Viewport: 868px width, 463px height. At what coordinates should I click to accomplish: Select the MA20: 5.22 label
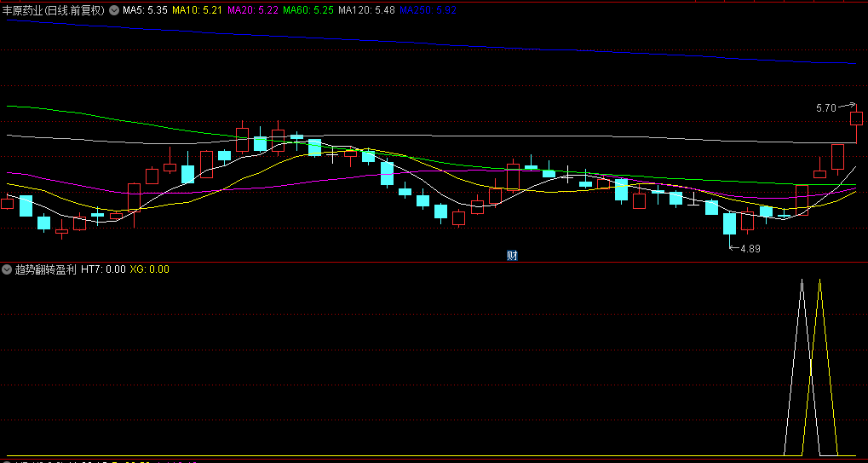coord(253,10)
